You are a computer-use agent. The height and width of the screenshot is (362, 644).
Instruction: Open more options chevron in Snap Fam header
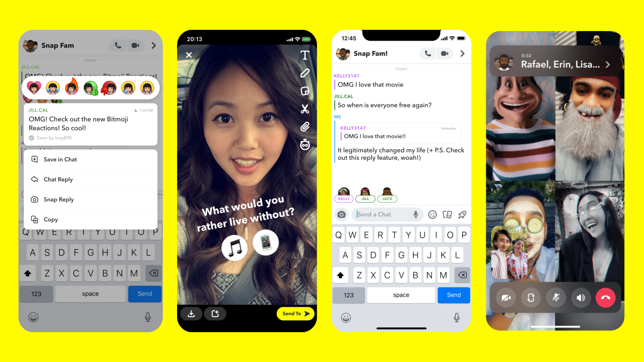[154, 45]
